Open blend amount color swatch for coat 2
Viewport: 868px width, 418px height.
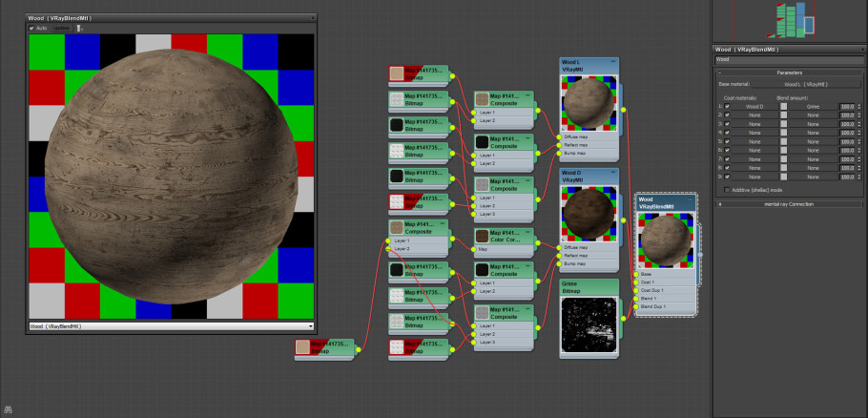click(783, 115)
